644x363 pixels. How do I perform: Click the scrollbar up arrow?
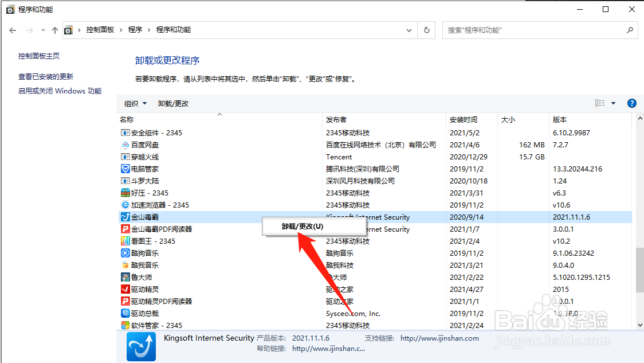coord(640,118)
